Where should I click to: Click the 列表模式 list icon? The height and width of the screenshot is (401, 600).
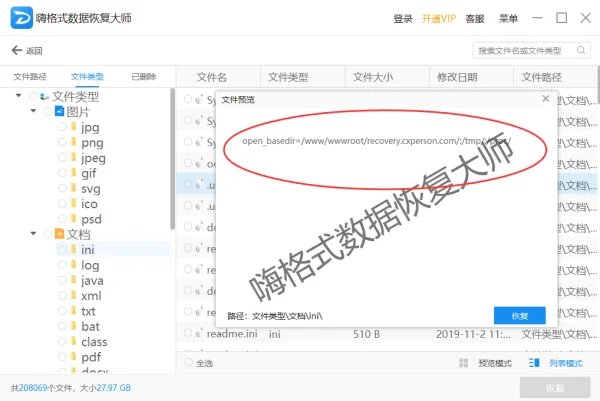click(534, 363)
